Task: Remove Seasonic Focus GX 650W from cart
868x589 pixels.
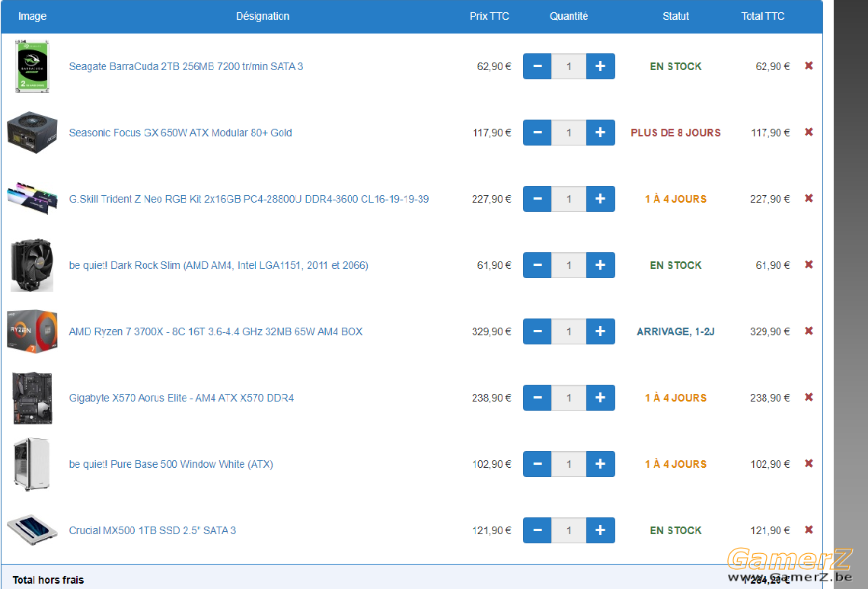Action: (x=809, y=132)
